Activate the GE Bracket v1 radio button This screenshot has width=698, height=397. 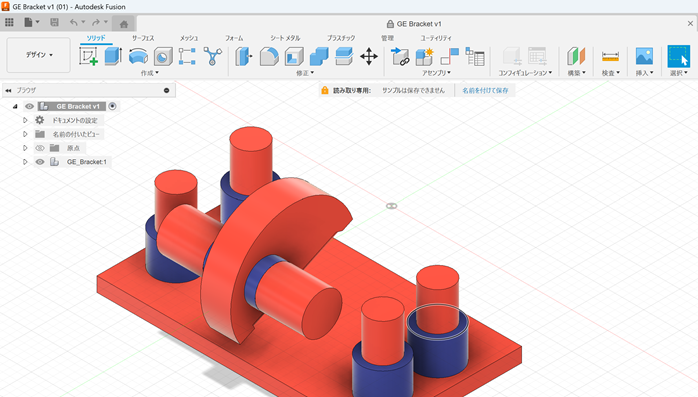pyautogui.click(x=113, y=106)
